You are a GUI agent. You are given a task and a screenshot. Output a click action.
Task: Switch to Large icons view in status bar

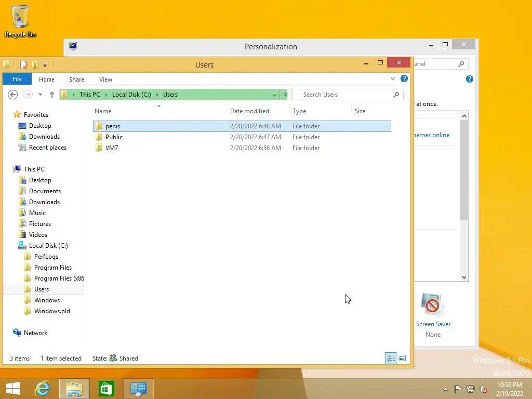click(402, 358)
